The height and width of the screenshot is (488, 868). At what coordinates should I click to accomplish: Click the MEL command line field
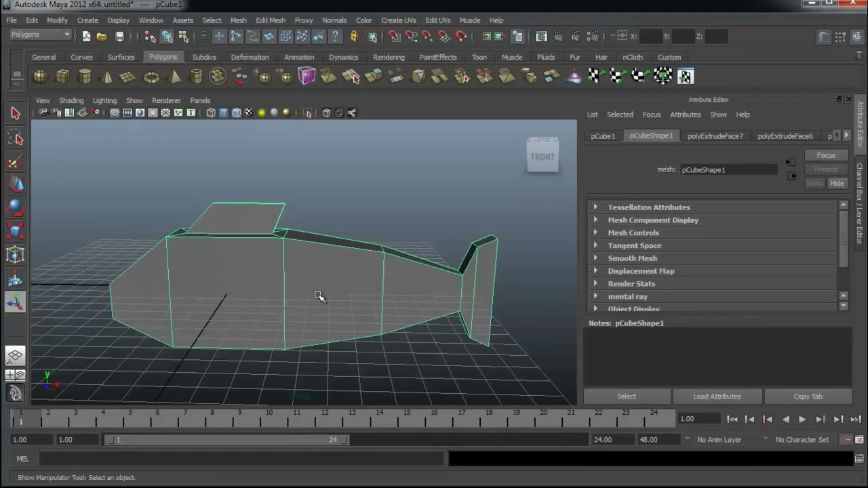click(x=242, y=459)
